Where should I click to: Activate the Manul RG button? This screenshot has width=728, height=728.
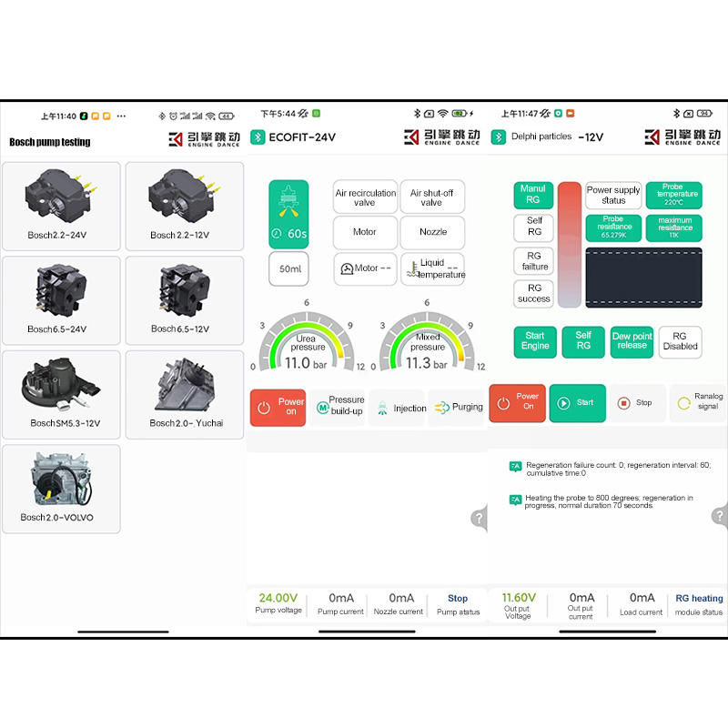pyautogui.click(x=533, y=195)
